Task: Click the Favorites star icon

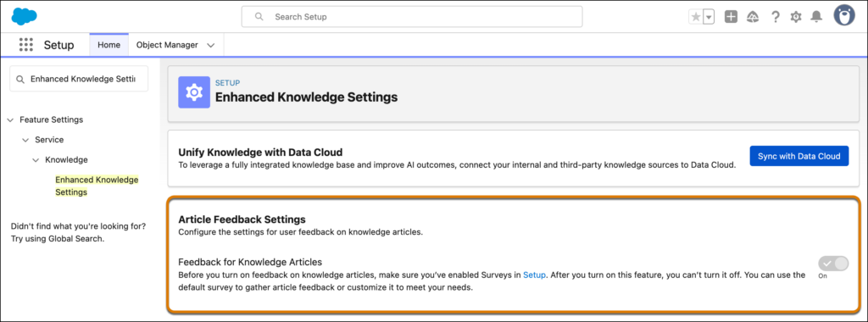Action: [696, 17]
